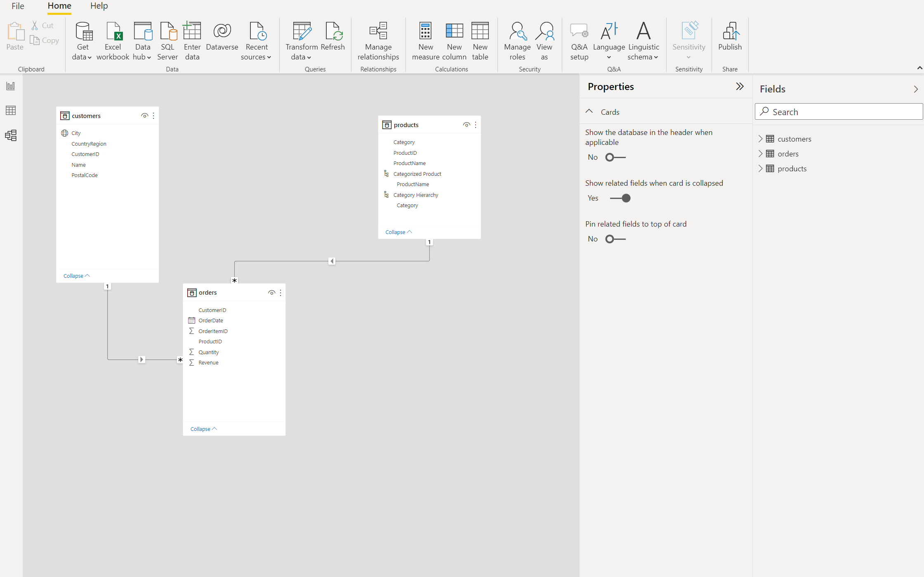Expand the products table in the Fields pane
Screen dimensions: 924x577
pyautogui.click(x=760, y=168)
